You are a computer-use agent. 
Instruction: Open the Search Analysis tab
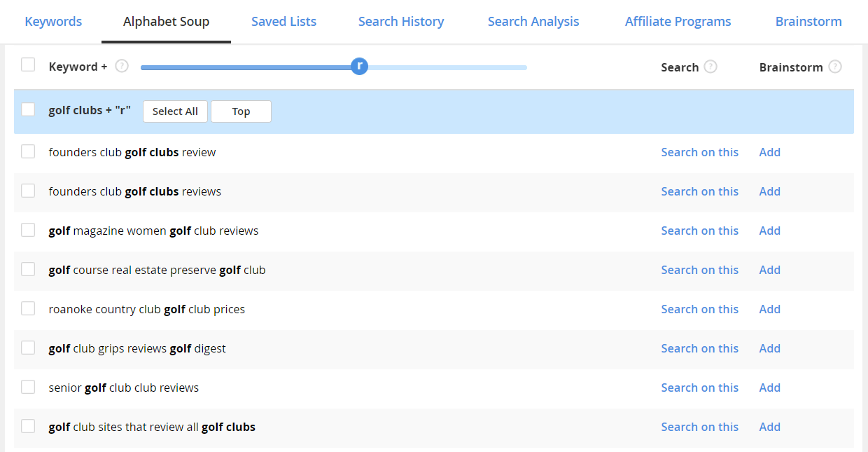533,22
